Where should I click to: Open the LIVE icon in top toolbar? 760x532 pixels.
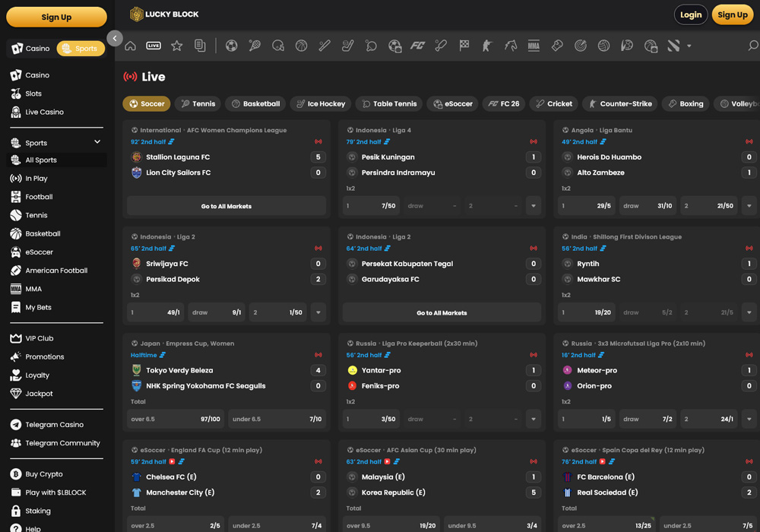[x=154, y=46]
